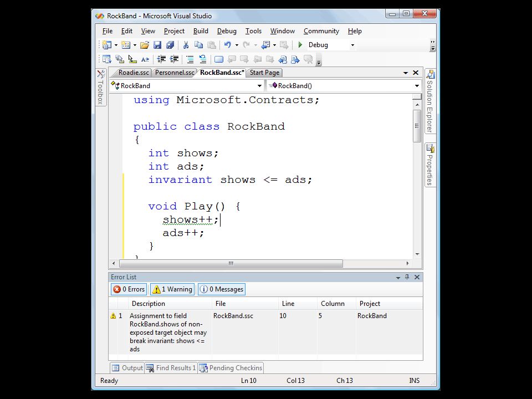Open the New Project dropdown arrow
Image resolution: width=532 pixels, height=399 pixels.
tap(116, 45)
